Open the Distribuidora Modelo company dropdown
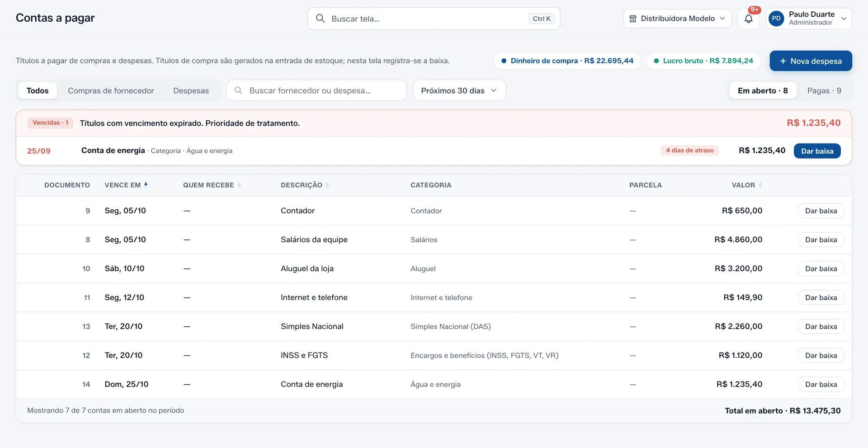868x448 pixels. click(x=677, y=19)
